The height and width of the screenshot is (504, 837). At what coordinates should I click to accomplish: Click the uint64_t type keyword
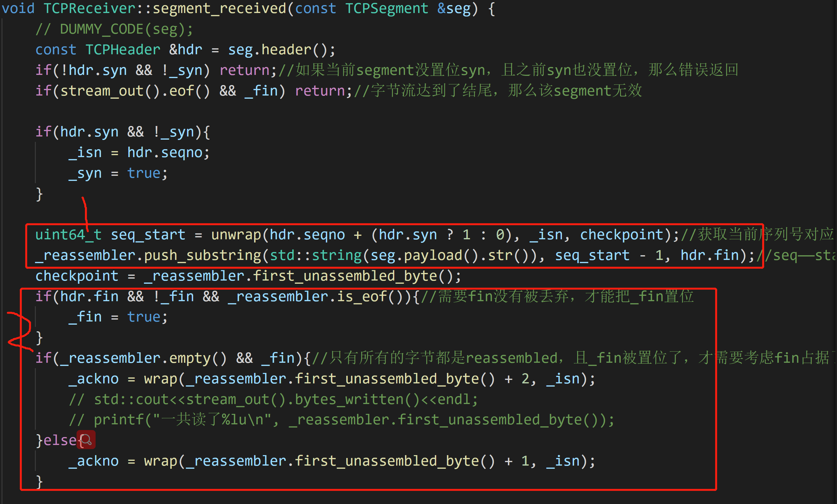pos(68,235)
